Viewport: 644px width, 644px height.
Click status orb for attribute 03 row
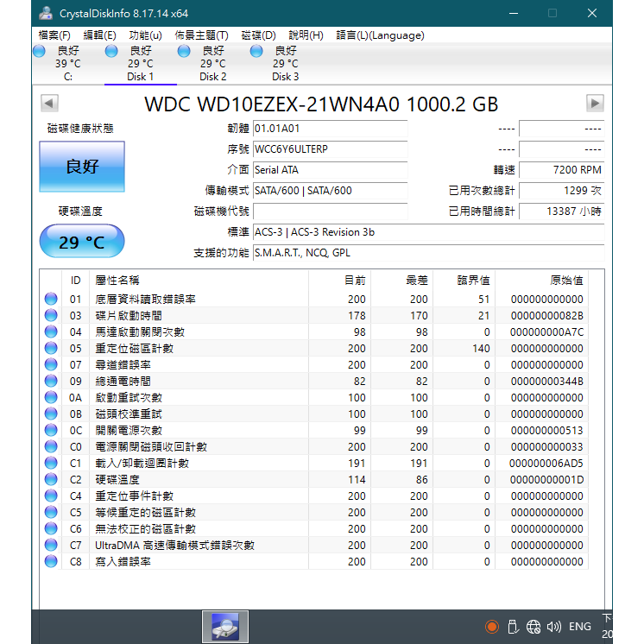pos(51,315)
